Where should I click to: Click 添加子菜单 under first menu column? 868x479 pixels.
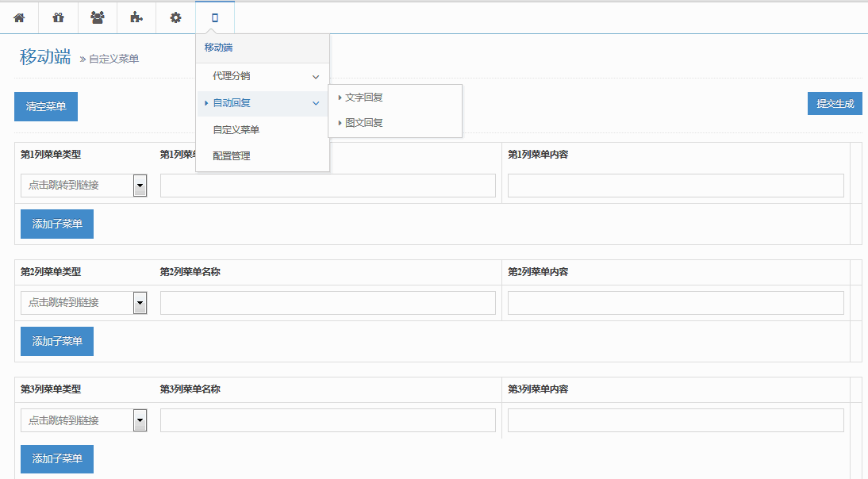click(57, 224)
